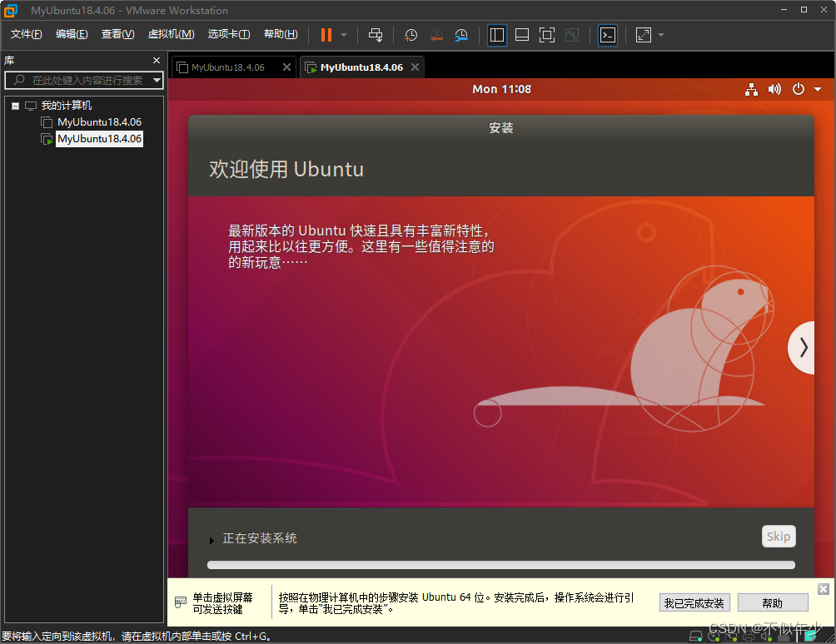Enter full screen mode

(x=547, y=35)
